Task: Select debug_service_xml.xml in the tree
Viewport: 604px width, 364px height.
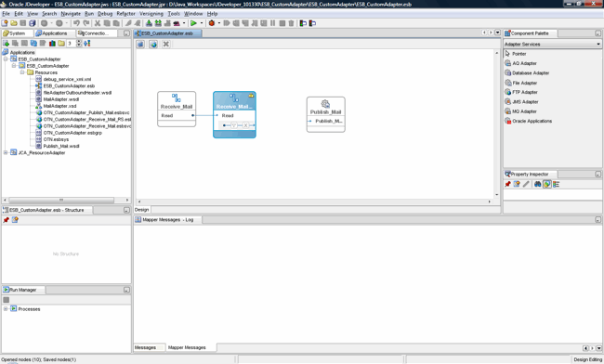Action: click(63, 79)
